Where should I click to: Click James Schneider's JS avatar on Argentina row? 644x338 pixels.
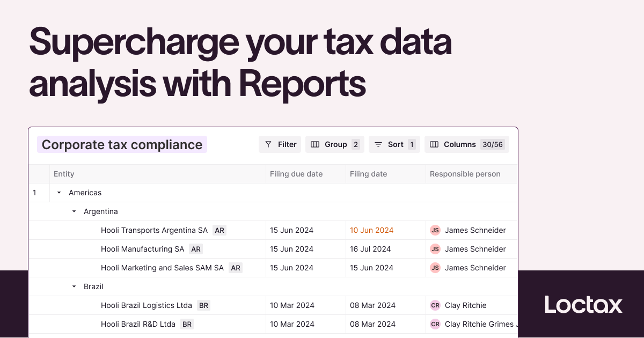coord(435,230)
